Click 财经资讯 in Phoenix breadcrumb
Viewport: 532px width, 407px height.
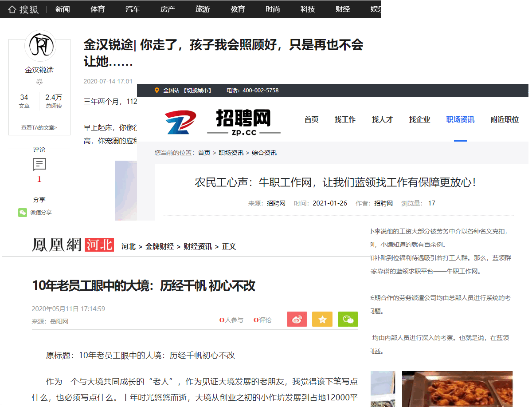(198, 246)
